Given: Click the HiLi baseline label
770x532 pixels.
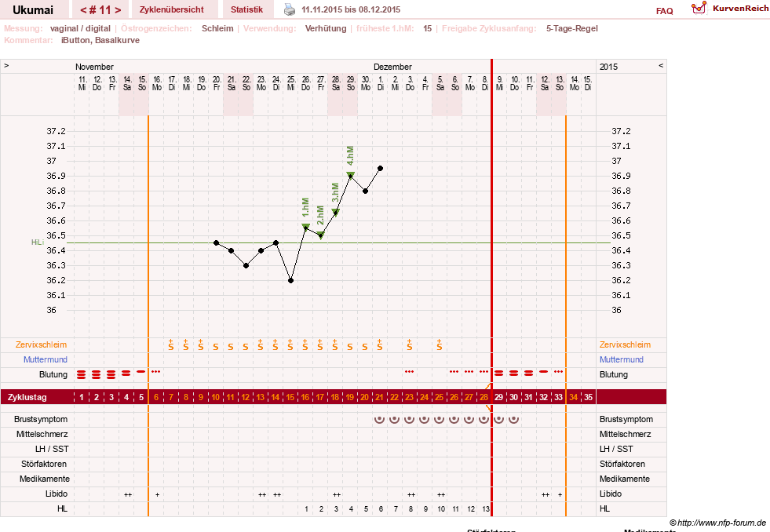Looking at the screenshot, I should coord(38,242).
